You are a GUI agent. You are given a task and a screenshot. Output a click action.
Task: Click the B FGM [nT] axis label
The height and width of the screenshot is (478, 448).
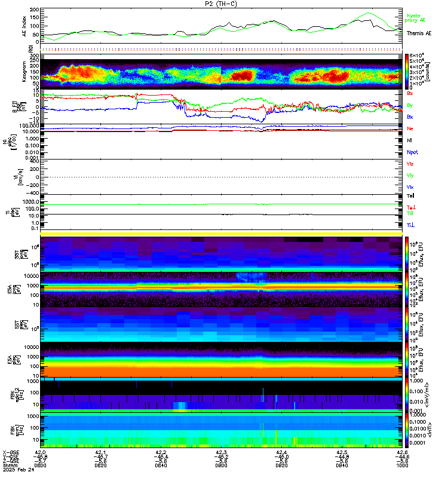pyautogui.click(x=19, y=107)
